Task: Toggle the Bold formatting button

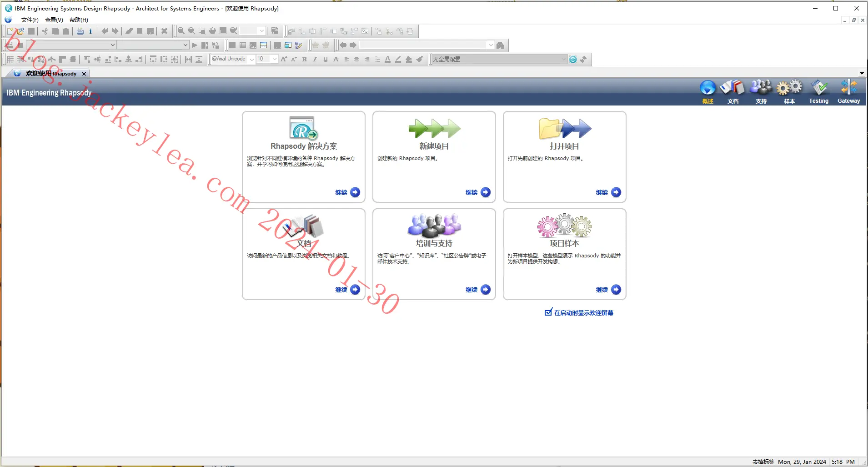Action: 304,59
